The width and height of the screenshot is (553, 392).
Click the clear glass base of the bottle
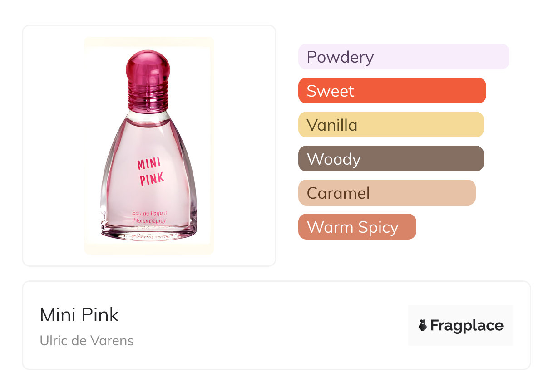coord(149,234)
